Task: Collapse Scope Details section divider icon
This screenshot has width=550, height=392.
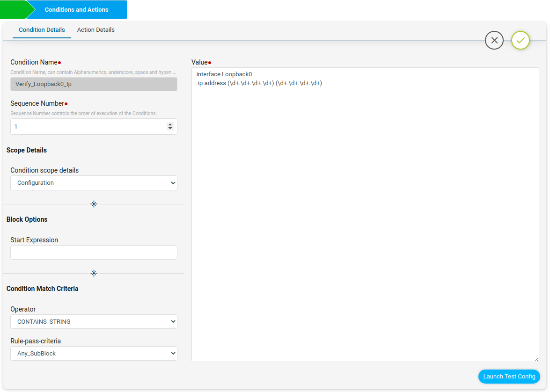Action: pyautogui.click(x=94, y=204)
